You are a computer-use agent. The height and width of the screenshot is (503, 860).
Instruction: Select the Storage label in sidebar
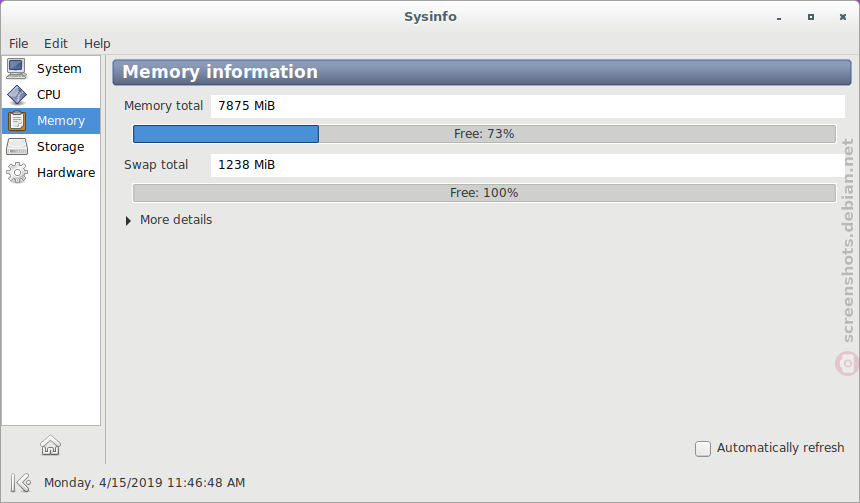pyautogui.click(x=60, y=146)
